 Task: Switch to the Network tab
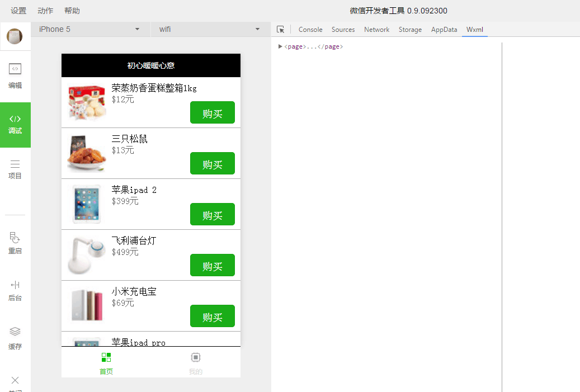[x=376, y=30]
